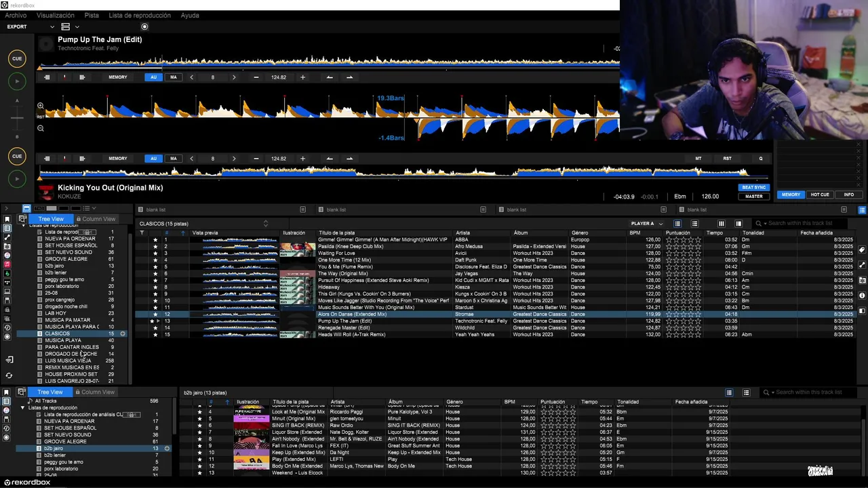Halve the beat loop size on top deck
The image size is (868, 488).
coord(192,77)
